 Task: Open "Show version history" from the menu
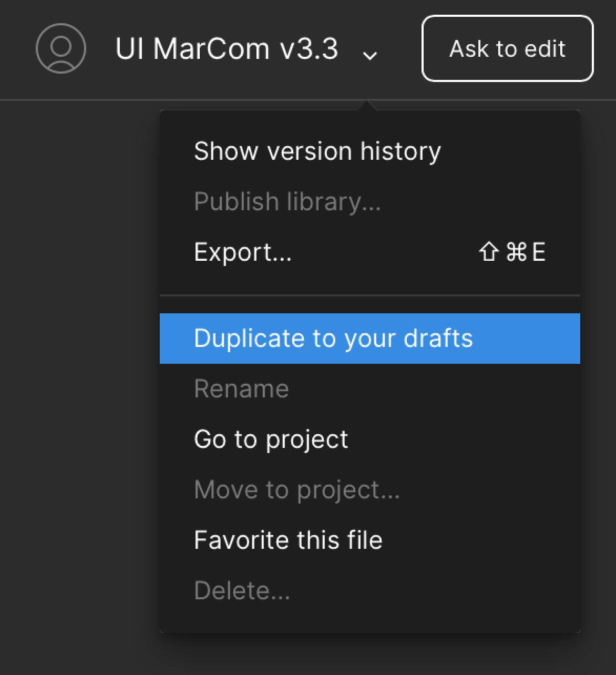point(317,151)
